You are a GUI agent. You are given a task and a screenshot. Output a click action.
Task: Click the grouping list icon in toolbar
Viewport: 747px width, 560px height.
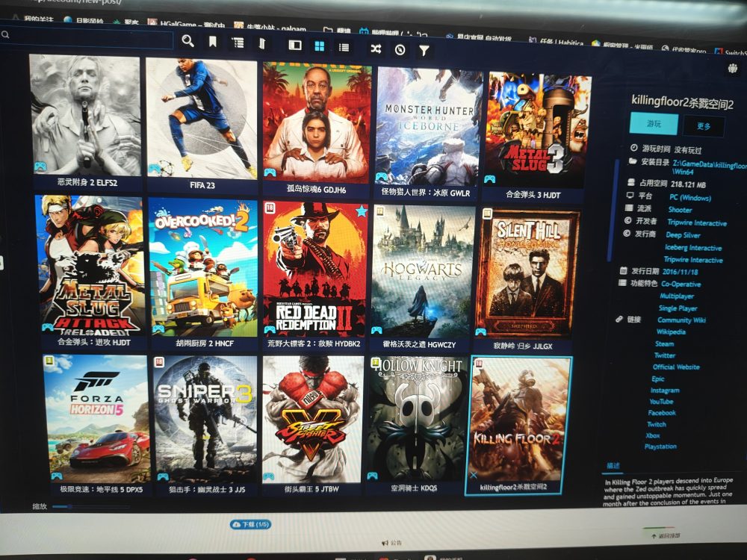coord(238,43)
